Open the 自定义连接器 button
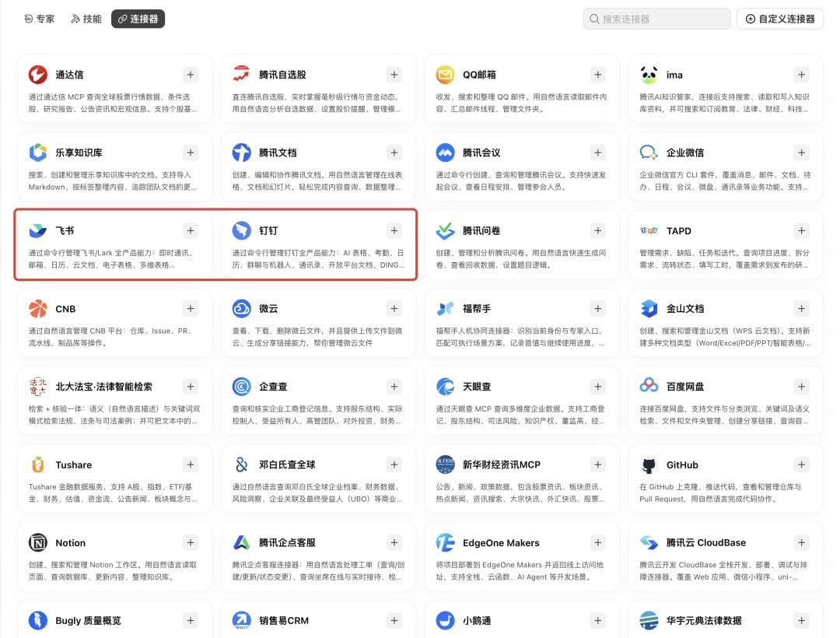 pos(780,19)
